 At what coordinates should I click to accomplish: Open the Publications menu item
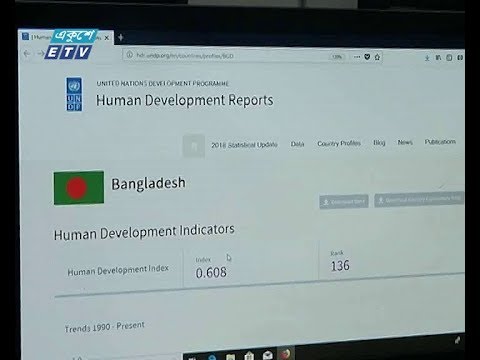440,142
